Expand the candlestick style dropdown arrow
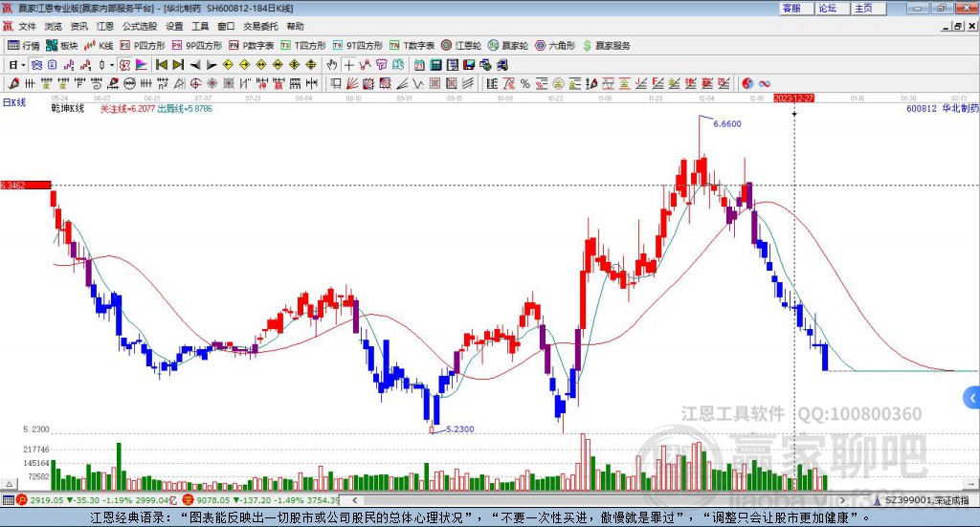The image size is (980, 527). (112, 64)
